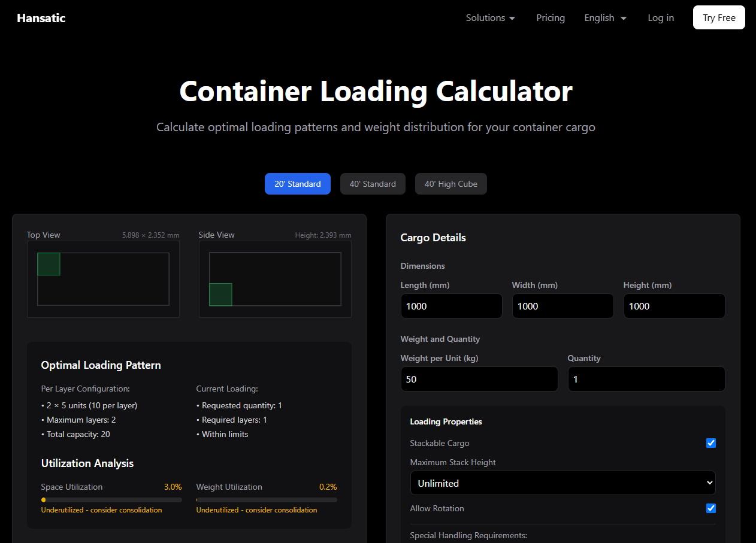Click the Weight Utilization progress bar
This screenshot has height=543, width=756.
[x=266, y=499]
